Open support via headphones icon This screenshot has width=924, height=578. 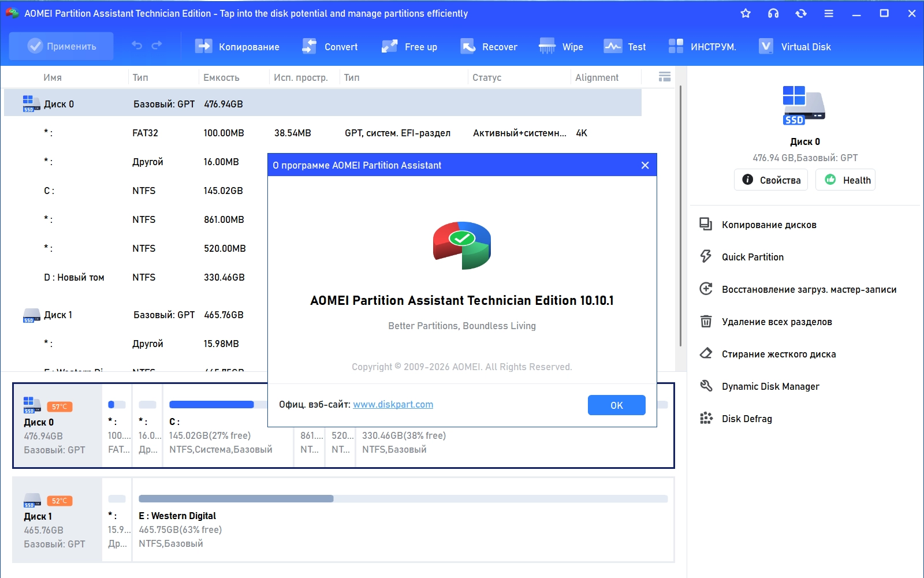point(773,13)
